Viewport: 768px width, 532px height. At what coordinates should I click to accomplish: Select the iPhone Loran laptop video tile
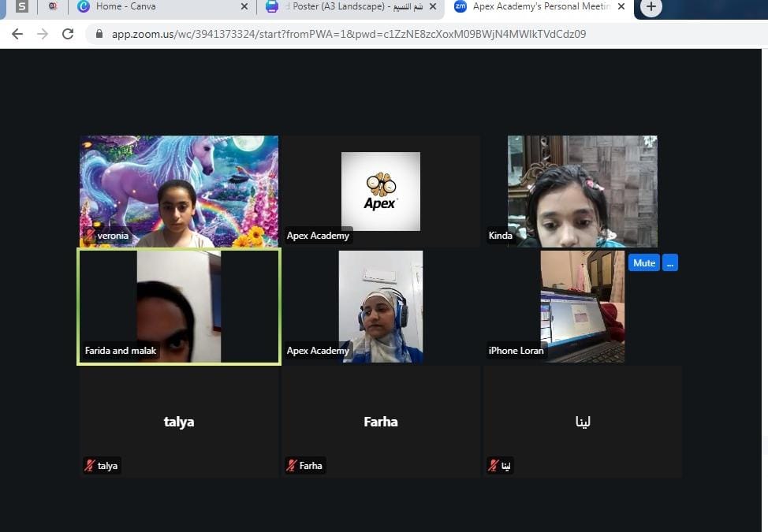pos(582,307)
